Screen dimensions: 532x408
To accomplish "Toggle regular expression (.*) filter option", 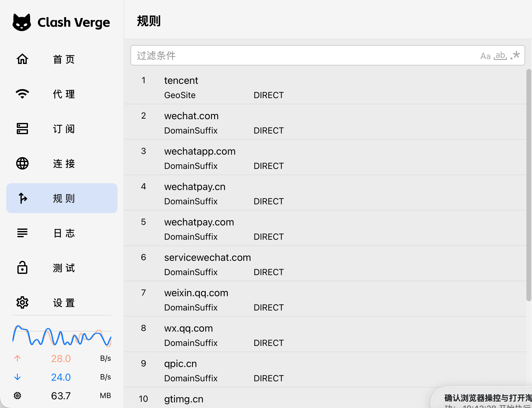I will coord(515,55).
